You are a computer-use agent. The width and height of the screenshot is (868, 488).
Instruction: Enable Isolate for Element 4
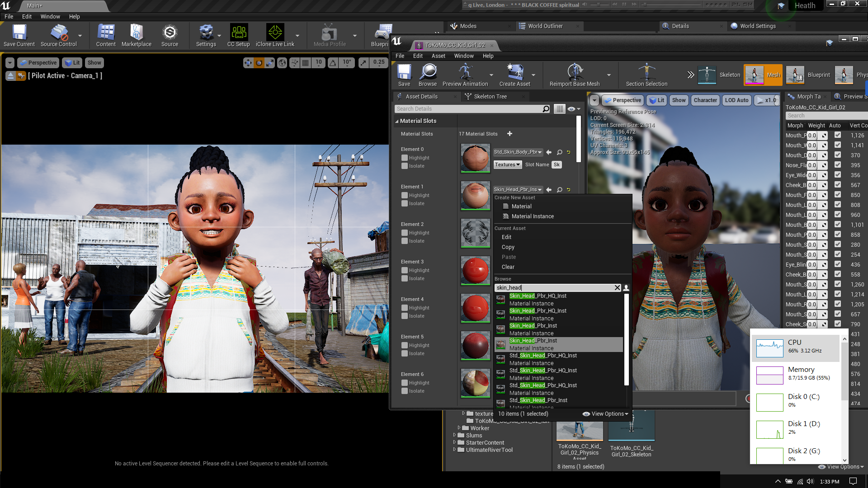point(405,316)
